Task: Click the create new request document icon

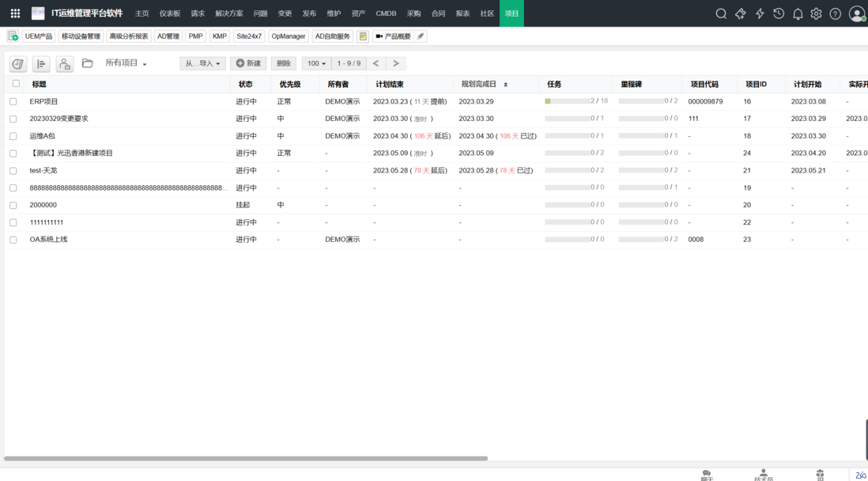Action: click(13, 36)
